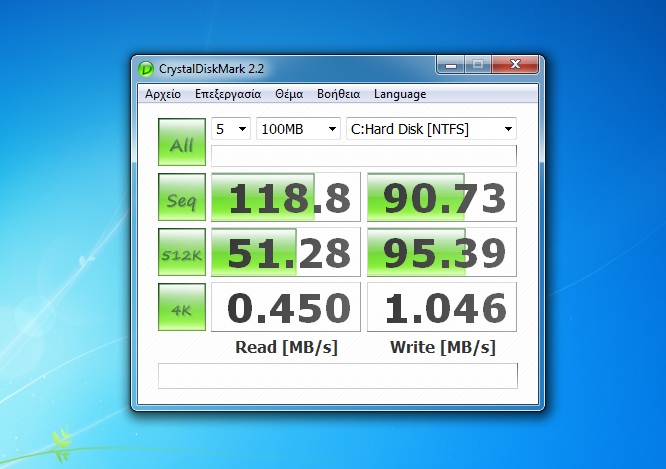Click the CrystalDiskMark 2.2 title text
666x469 pixels.
click(211, 69)
